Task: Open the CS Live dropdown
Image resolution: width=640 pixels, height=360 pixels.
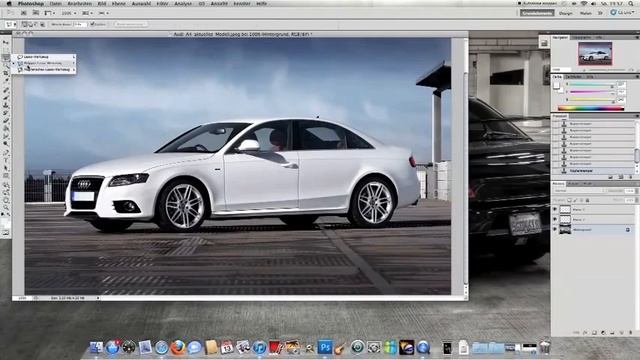Action: click(622, 13)
